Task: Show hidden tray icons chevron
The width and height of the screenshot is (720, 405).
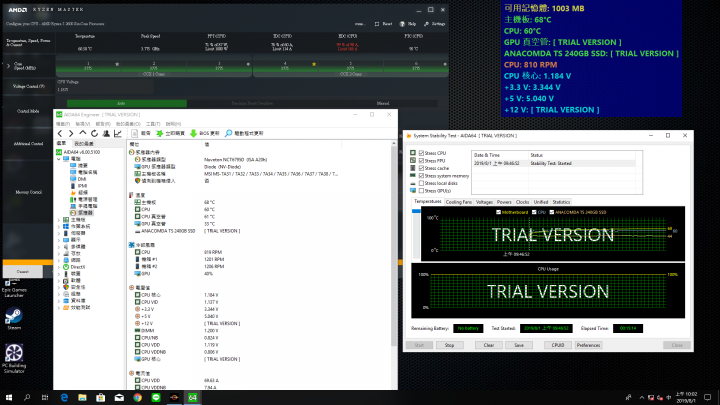Action: coord(641,398)
